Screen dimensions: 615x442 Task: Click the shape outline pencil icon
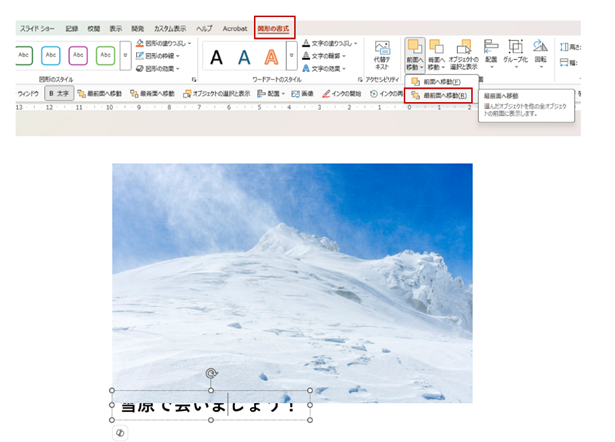coord(140,56)
